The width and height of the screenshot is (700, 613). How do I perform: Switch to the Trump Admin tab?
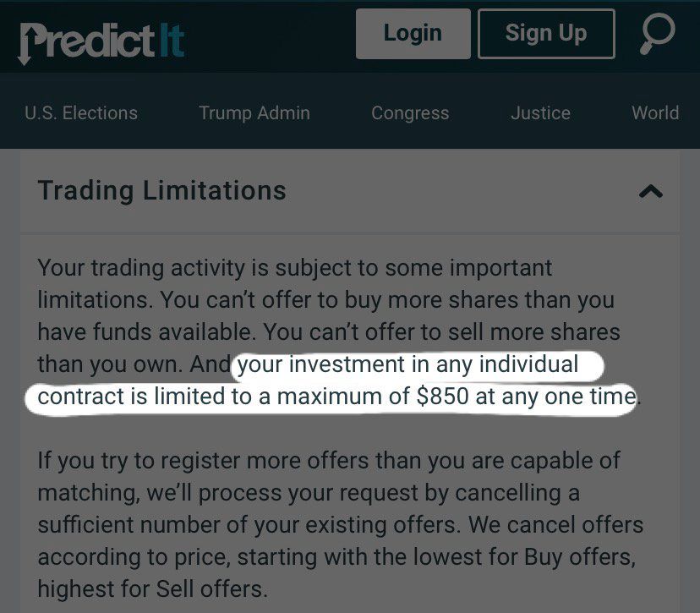254,113
